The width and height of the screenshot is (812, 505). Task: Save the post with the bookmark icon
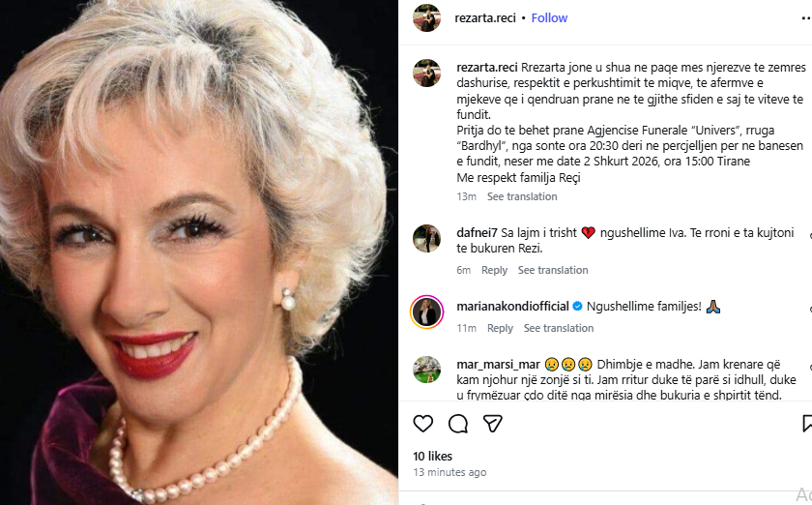click(807, 424)
